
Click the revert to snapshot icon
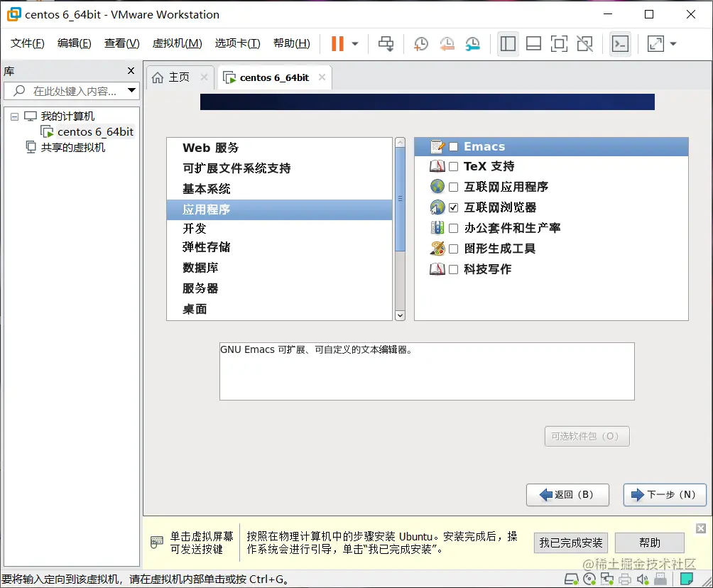447,43
